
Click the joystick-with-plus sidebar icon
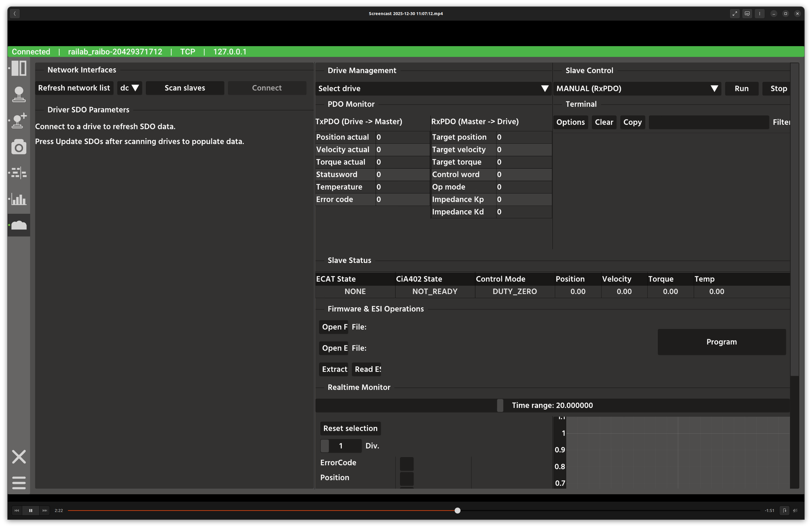(19, 120)
